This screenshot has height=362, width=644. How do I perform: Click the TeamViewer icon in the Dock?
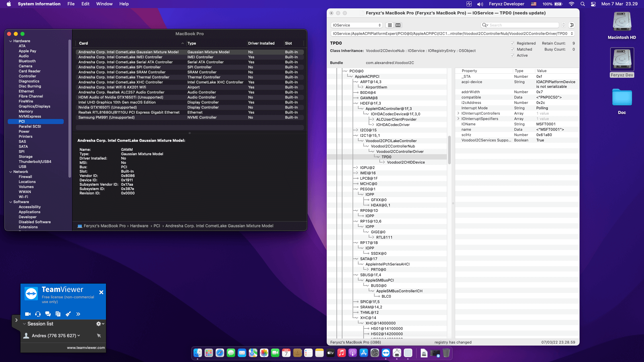click(x=386, y=353)
